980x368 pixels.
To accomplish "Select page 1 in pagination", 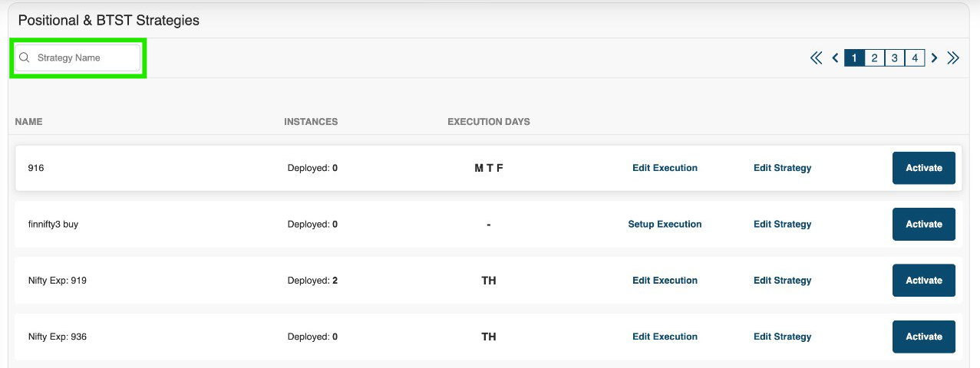I will (x=854, y=58).
